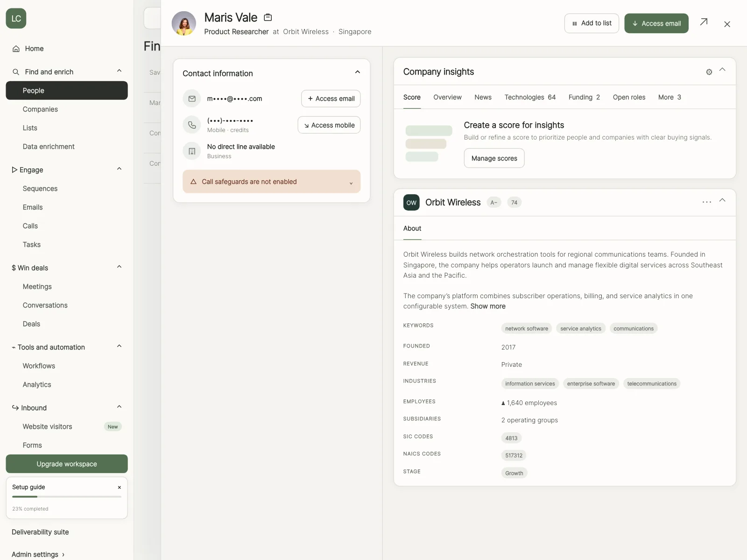Image resolution: width=747 pixels, height=560 pixels.
Task: Click the call safeguards warning triangle
Action: pos(193,182)
